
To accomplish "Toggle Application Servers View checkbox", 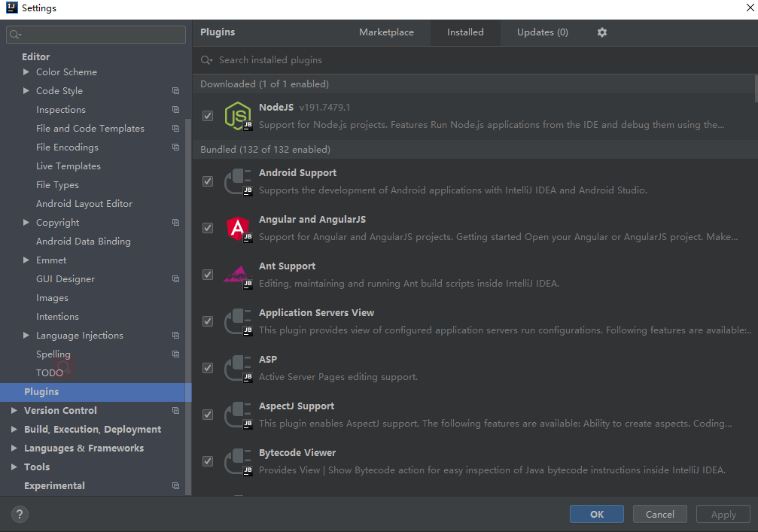I will point(208,321).
